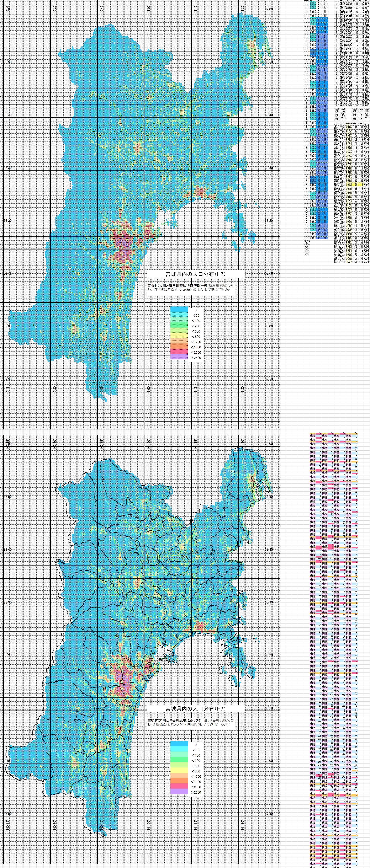Screen dimensions: 370x868
Task: Click the lower legend's 0 population swatch
Action: tap(179, 744)
